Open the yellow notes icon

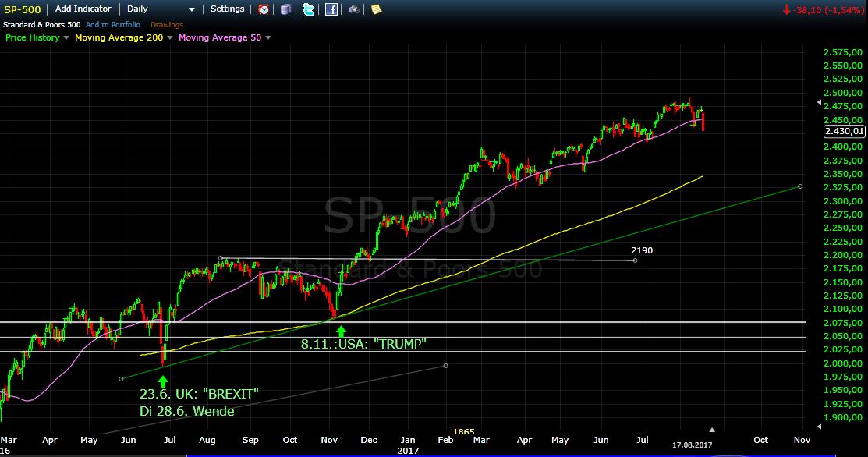point(376,9)
